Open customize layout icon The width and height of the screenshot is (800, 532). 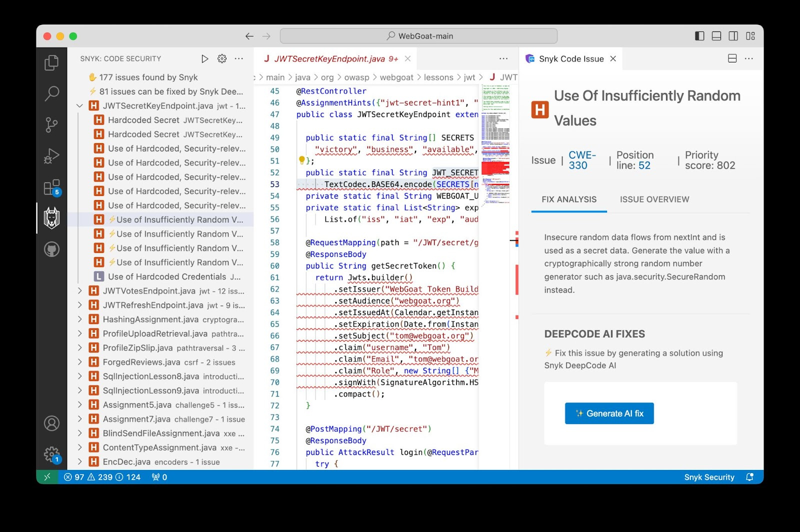point(750,36)
